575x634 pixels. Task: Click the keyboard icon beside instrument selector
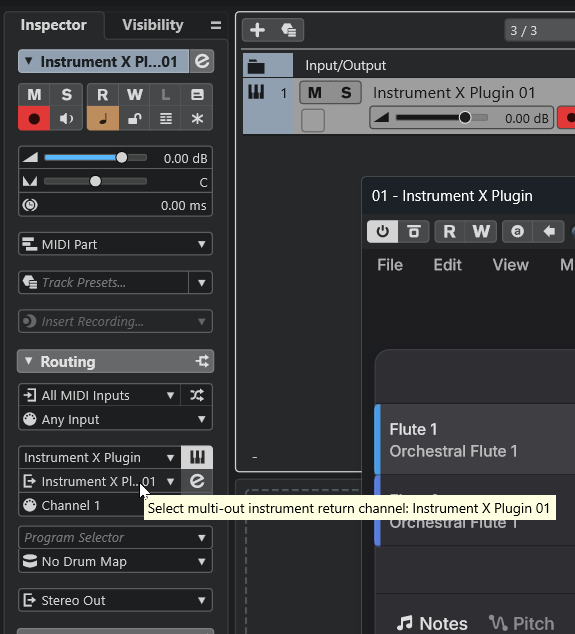pos(197,457)
